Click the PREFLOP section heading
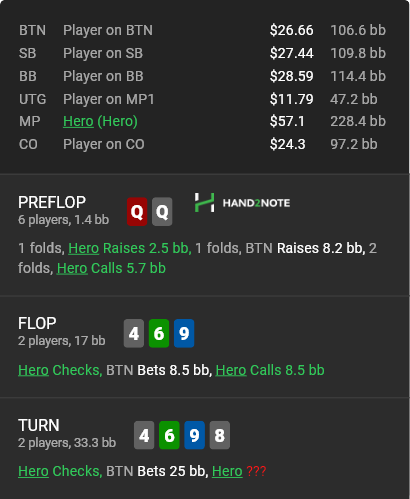 (52, 202)
